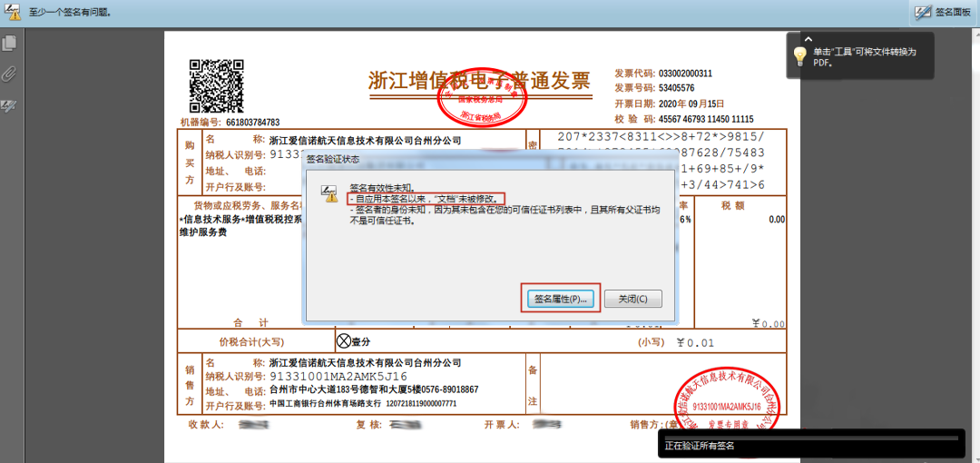Click the warning signature icon in dialog
This screenshot has height=463, width=980.
coord(328,193)
